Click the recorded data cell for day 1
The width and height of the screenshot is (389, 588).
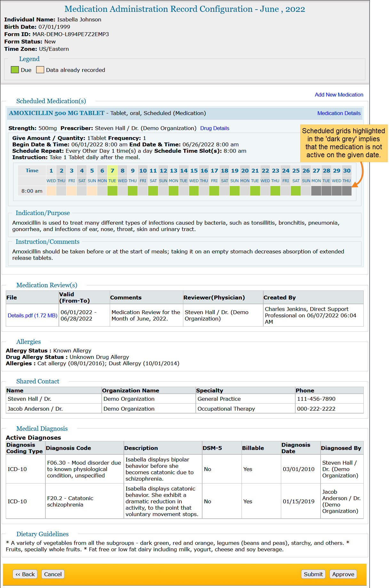(x=51, y=191)
